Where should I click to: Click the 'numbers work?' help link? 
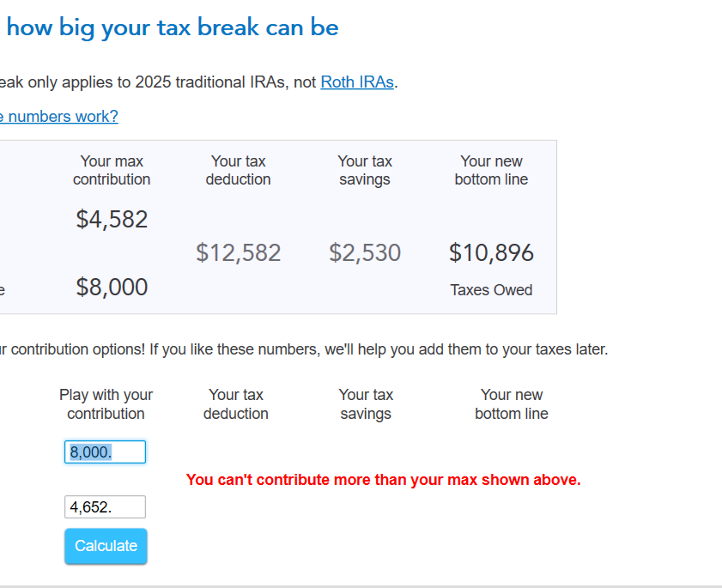point(60,117)
